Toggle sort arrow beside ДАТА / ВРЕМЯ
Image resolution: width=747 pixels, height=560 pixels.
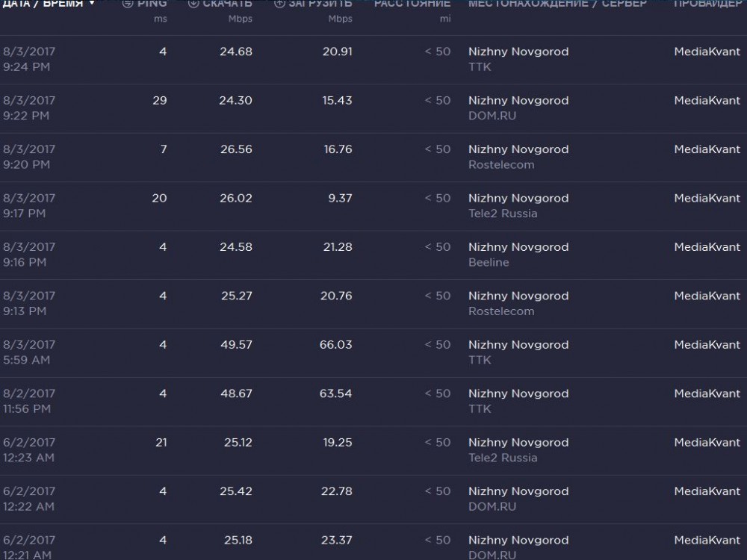pyautogui.click(x=92, y=4)
